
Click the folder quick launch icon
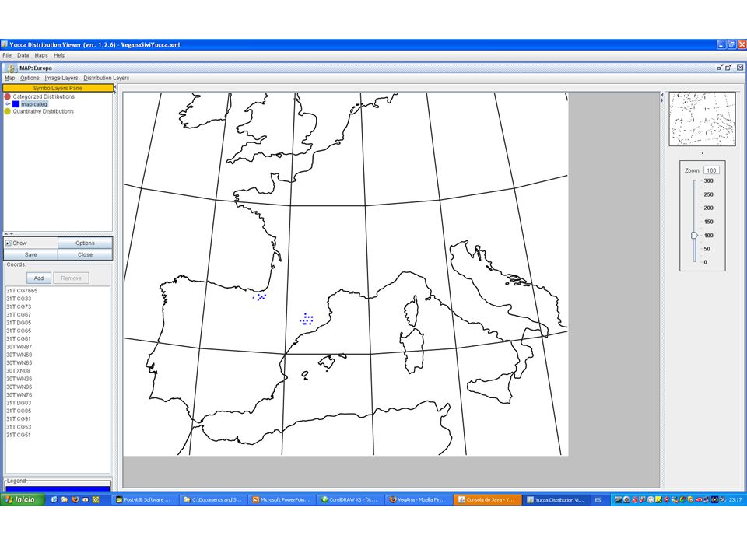pyautogui.click(x=65, y=499)
